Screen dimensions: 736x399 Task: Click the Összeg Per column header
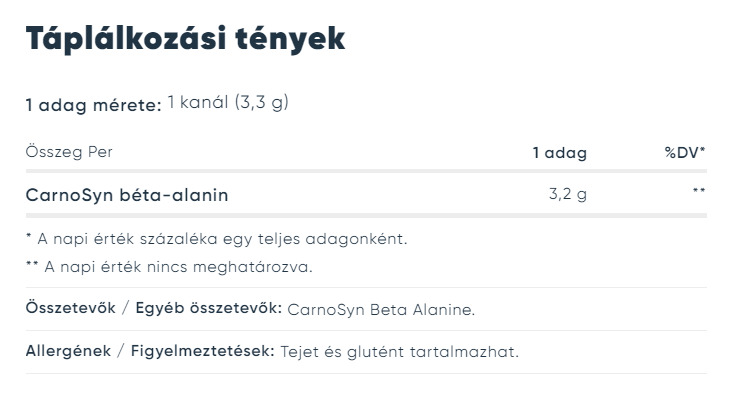[69, 152]
